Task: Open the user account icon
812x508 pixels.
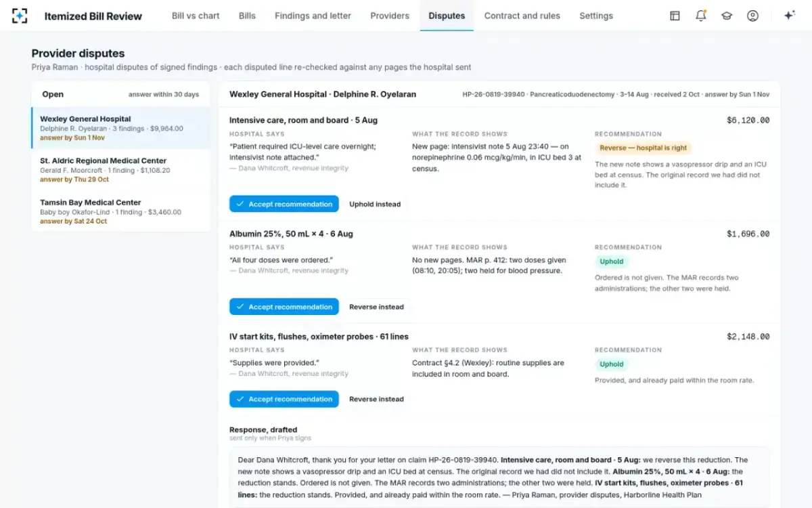Action: point(752,16)
